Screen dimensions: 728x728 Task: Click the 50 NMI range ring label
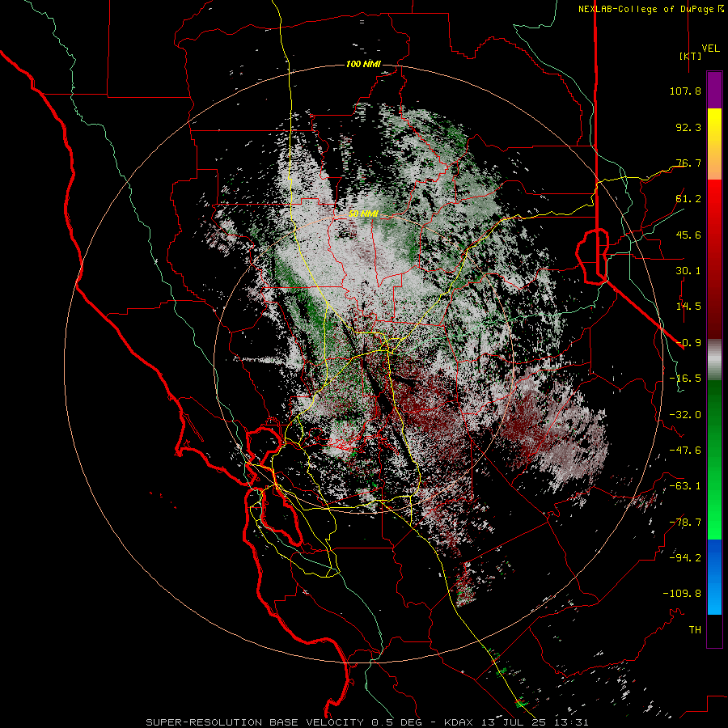(x=363, y=214)
